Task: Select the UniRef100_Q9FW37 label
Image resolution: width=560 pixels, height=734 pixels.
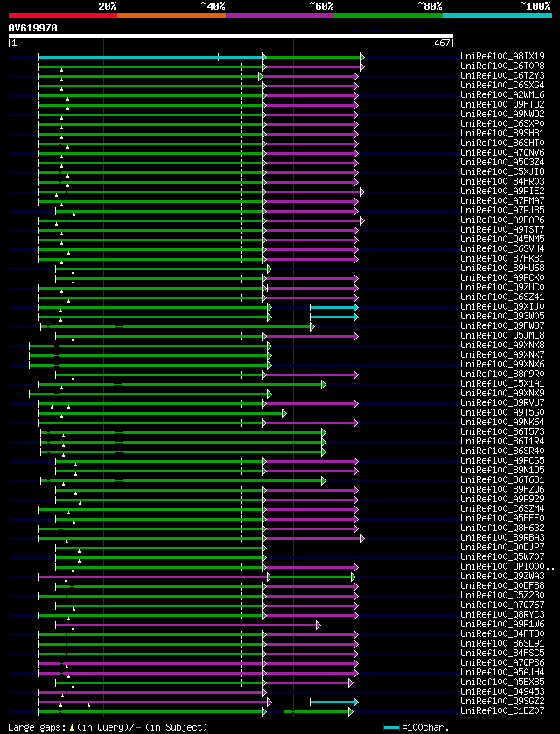Action: tap(502, 325)
